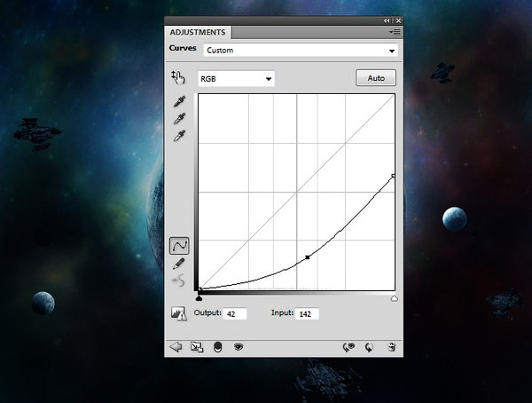Click the white point input slider
This screenshot has width=532, height=403.
pyautogui.click(x=394, y=298)
